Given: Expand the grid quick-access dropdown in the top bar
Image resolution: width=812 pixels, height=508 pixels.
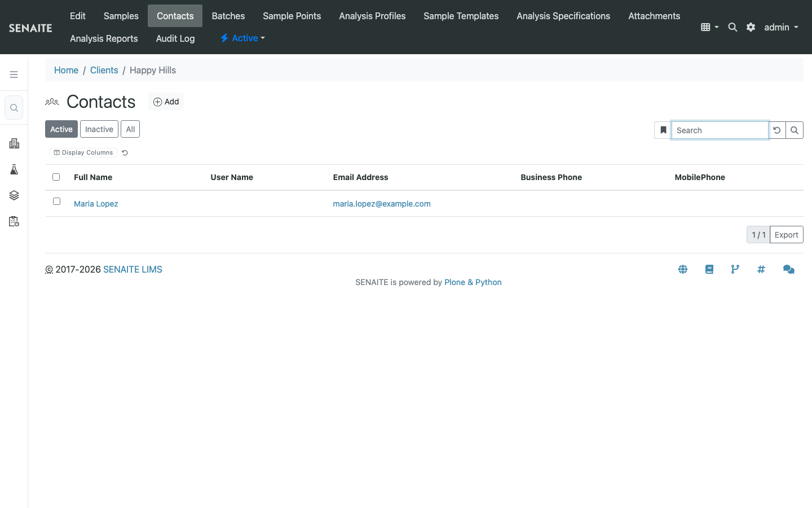Looking at the screenshot, I should coord(709,27).
